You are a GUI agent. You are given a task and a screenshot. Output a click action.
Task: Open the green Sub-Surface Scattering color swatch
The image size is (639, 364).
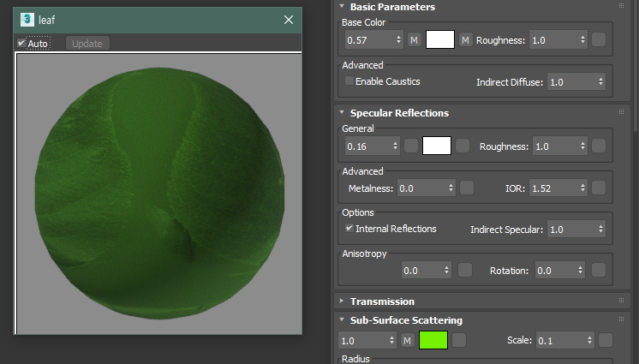[433, 341]
